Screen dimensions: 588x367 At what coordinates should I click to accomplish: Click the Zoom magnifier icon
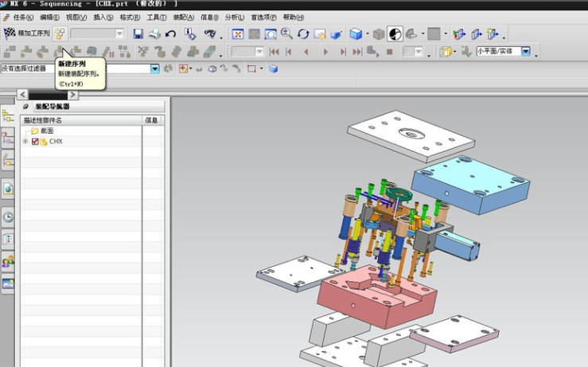[286, 33]
